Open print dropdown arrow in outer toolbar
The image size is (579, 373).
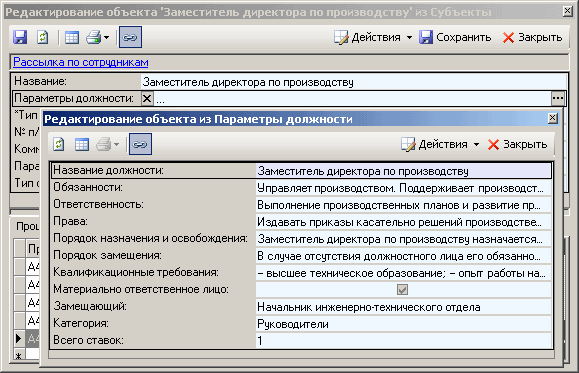coord(106,37)
